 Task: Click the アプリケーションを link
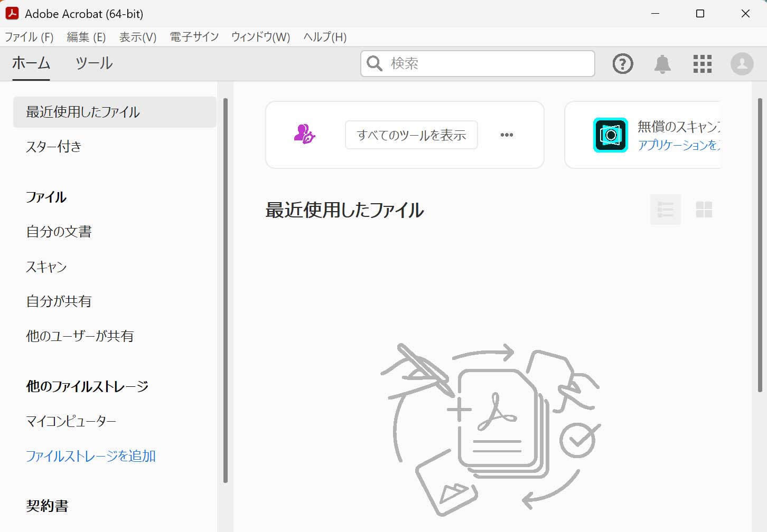click(679, 145)
